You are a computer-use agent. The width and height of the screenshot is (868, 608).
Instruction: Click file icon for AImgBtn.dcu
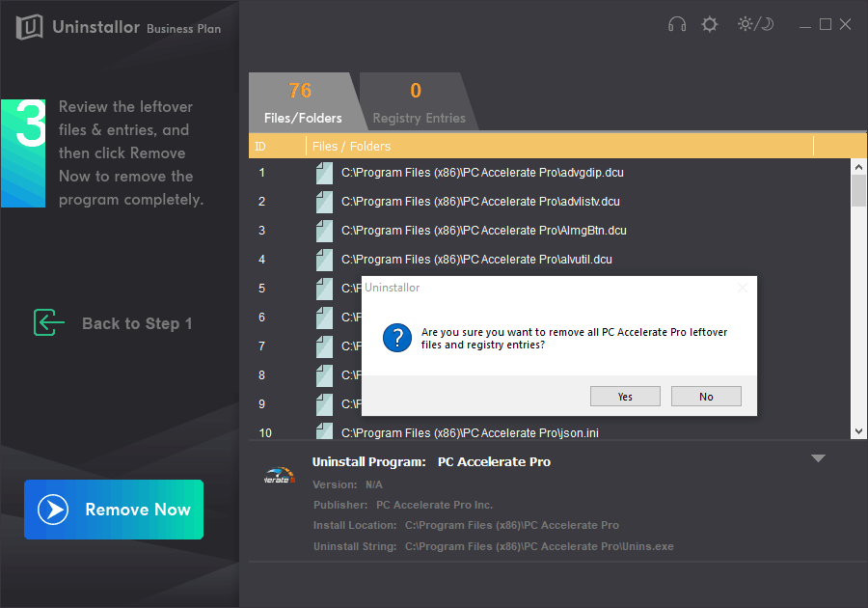point(324,231)
